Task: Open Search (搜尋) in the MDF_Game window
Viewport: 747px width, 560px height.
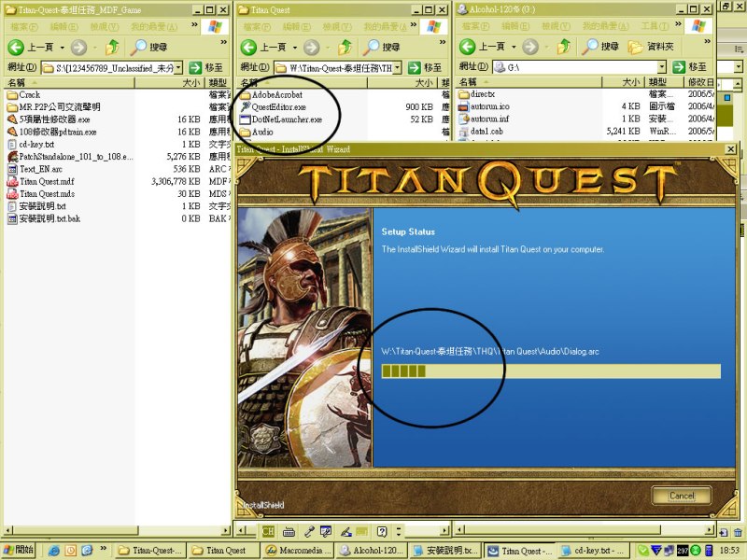Action: 149,47
